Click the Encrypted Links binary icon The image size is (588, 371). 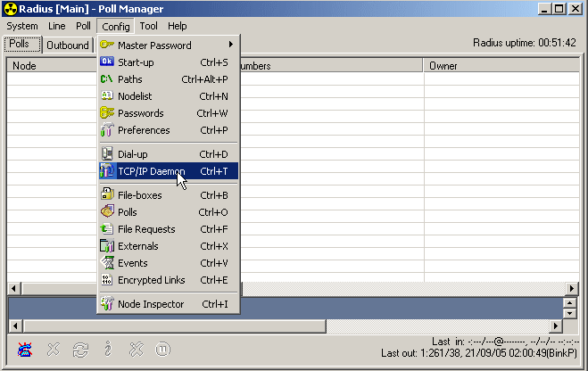107,279
